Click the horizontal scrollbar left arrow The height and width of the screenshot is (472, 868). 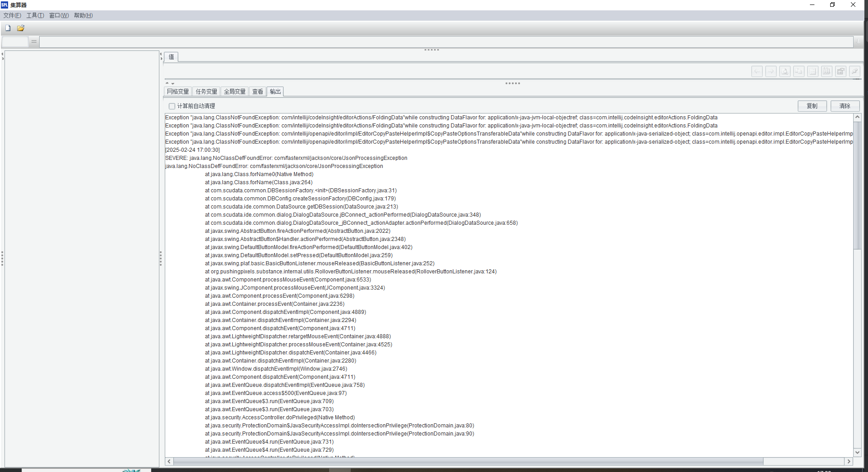coord(169,461)
